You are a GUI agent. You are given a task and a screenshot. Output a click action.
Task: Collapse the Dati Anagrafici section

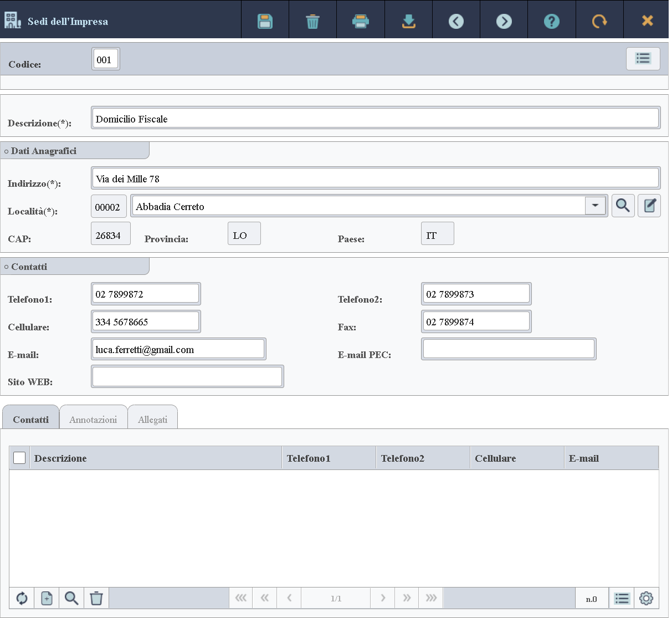75,151
